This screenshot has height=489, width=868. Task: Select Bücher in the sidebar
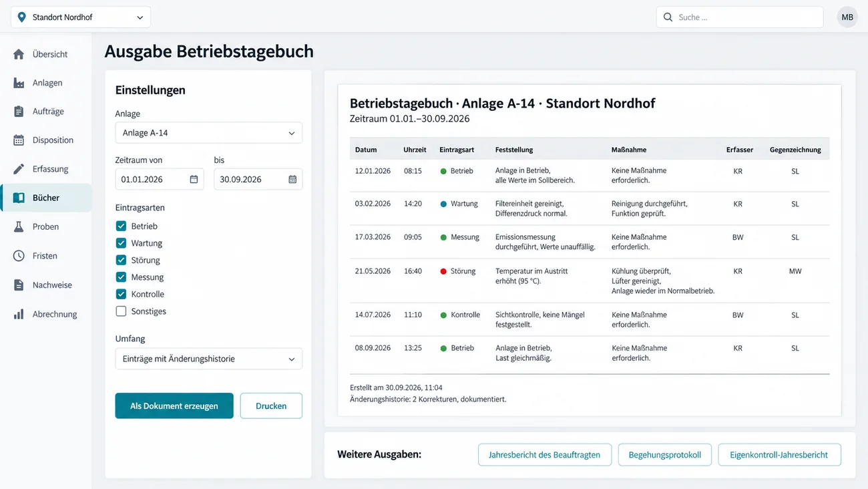tap(46, 198)
